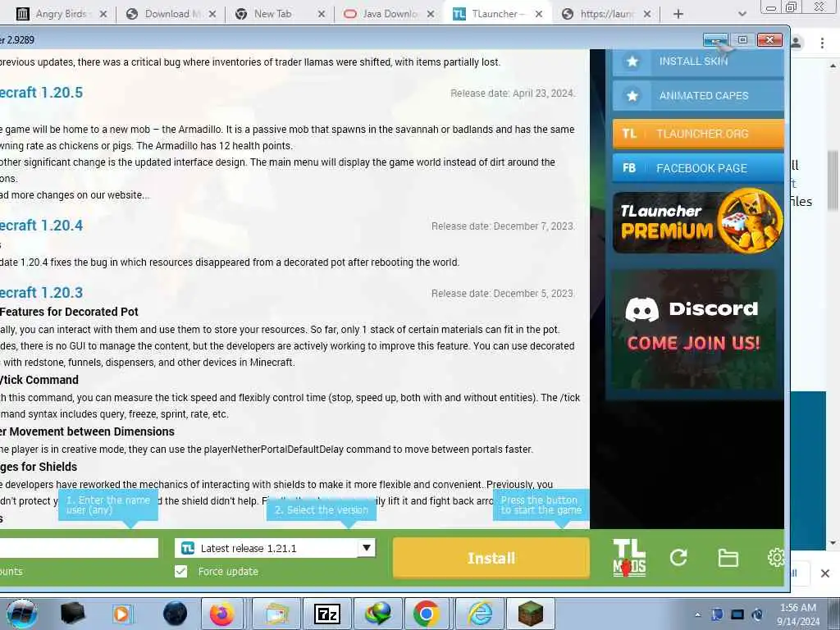Switch to the Angry Birds browser tab
This screenshot has height=630, width=840.
coord(61,14)
